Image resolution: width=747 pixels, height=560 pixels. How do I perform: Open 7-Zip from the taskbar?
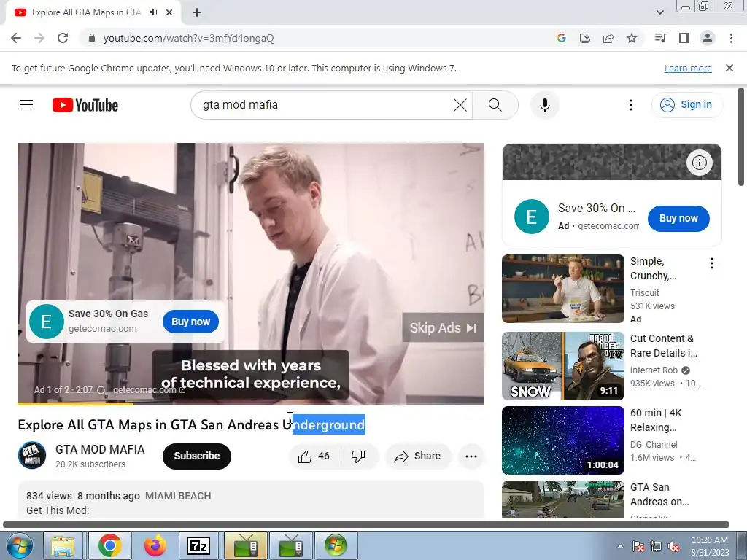[198, 545]
